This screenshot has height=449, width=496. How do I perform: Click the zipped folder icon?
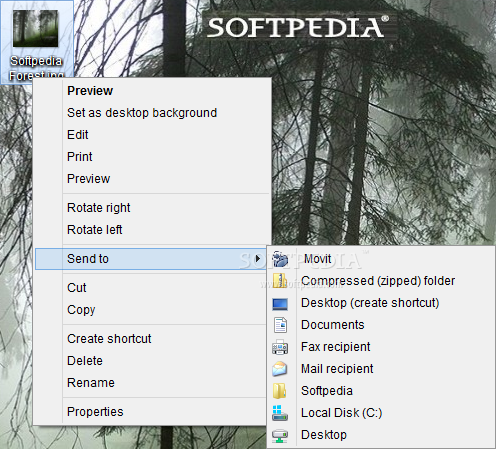click(x=280, y=281)
